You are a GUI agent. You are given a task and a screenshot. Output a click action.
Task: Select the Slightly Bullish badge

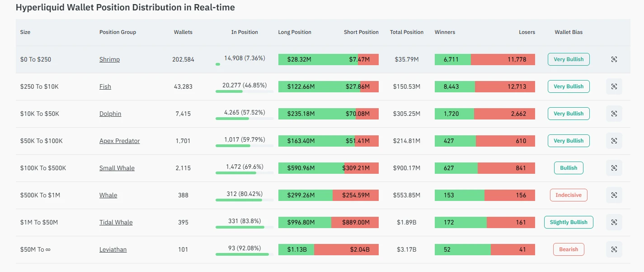pyautogui.click(x=569, y=222)
